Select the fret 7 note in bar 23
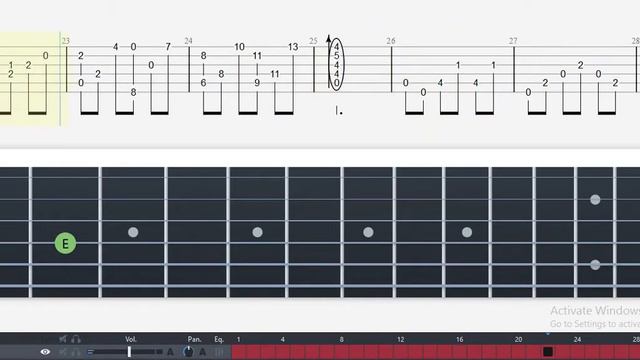Image resolution: width=640 pixels, height=360 pixels. pos(168,47)
